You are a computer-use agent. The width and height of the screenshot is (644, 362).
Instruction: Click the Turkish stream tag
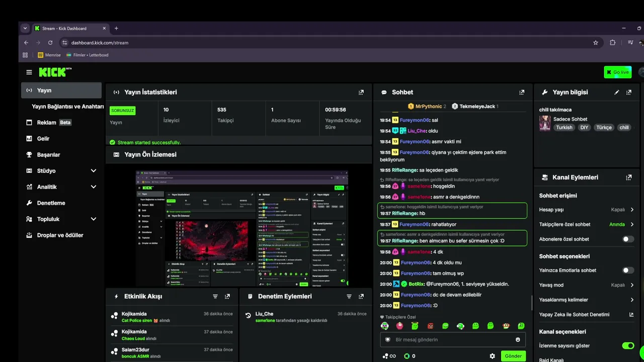(x=564, y=128)
